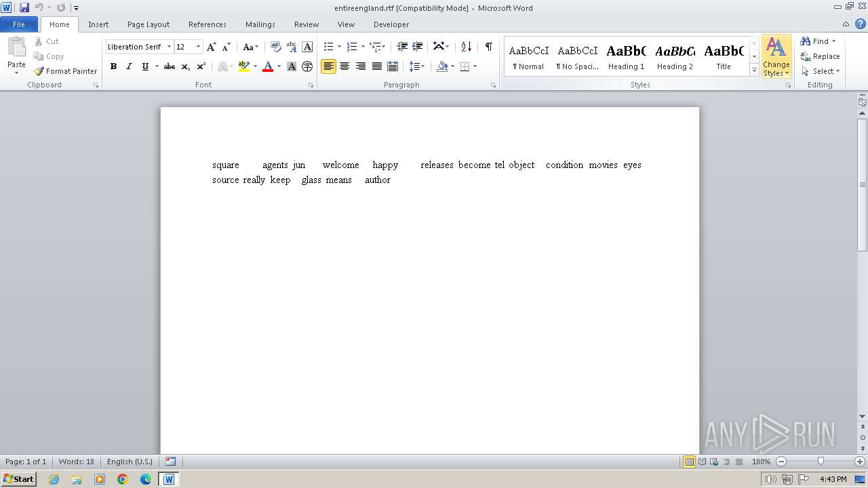Toggle Align Text Left
The width and height of the screenshot is (868, 488).
[x=328, y=66]
